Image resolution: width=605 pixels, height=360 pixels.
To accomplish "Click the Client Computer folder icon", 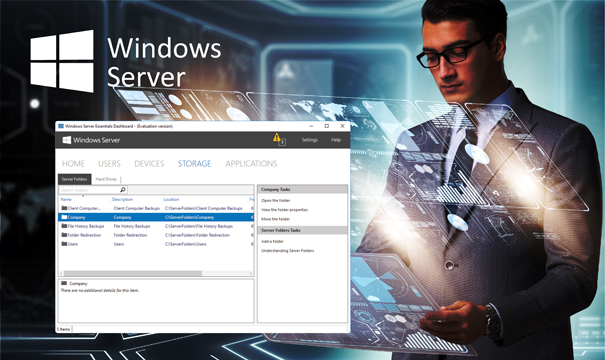I will 64,208.
